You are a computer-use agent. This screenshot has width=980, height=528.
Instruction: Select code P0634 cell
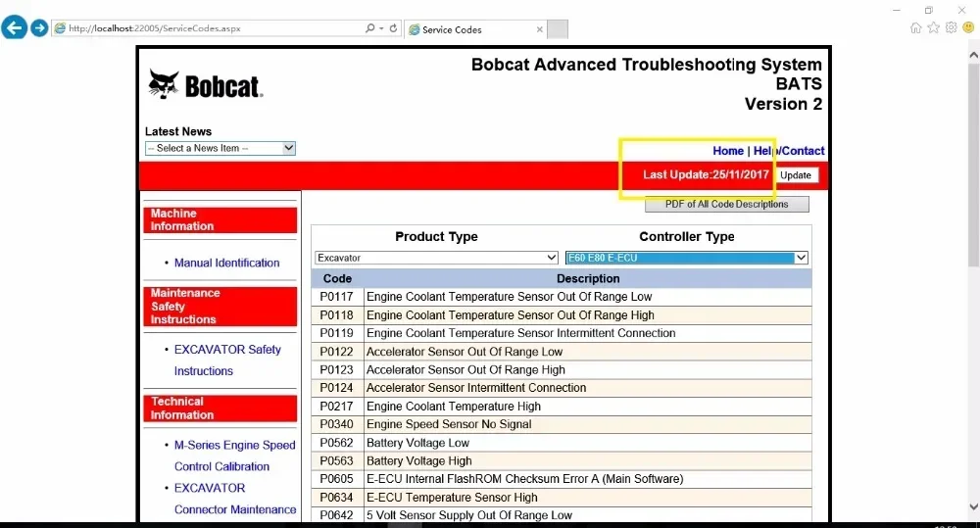337,498
